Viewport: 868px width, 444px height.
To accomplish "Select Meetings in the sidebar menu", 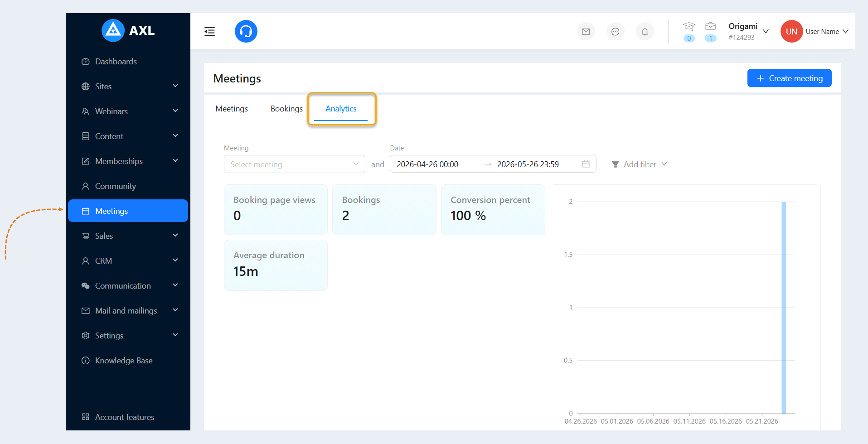I will pos(128,211).
